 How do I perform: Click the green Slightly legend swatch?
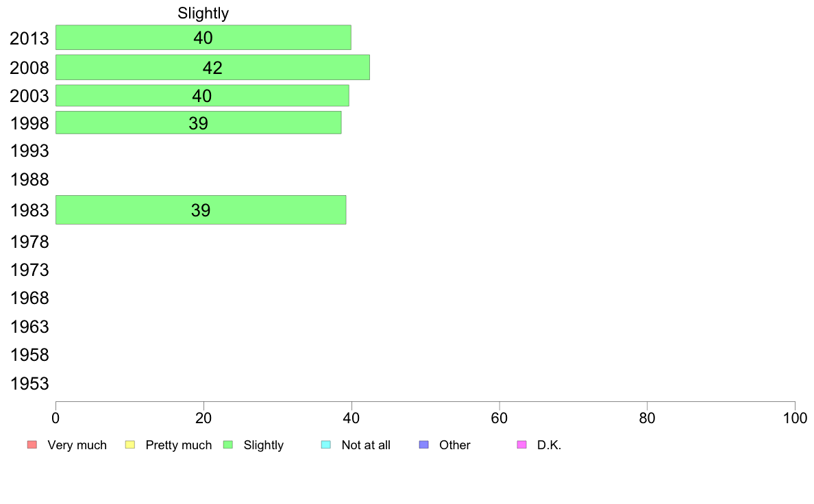click(228, 445)
